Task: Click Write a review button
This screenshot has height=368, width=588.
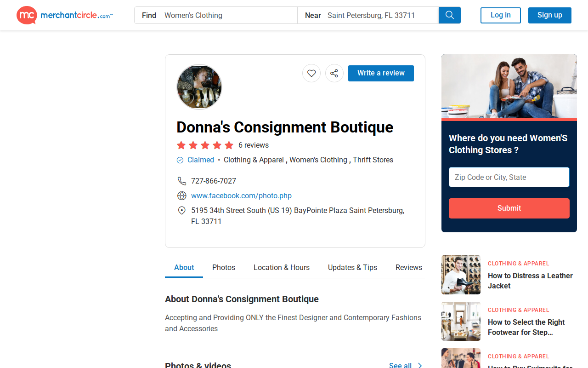Action: click(381, 73)
